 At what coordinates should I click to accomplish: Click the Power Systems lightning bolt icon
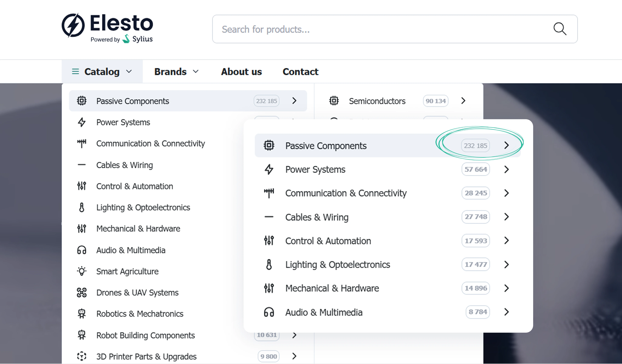(82, 122)
